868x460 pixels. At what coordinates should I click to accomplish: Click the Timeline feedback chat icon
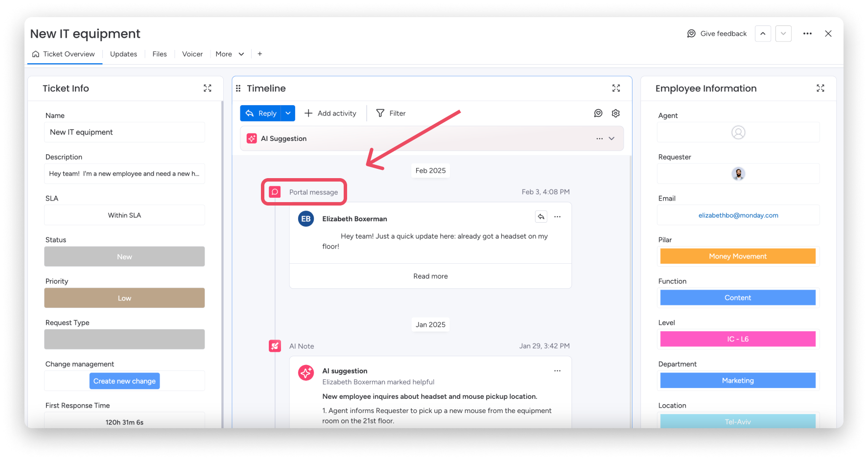[x=598, y=114]
